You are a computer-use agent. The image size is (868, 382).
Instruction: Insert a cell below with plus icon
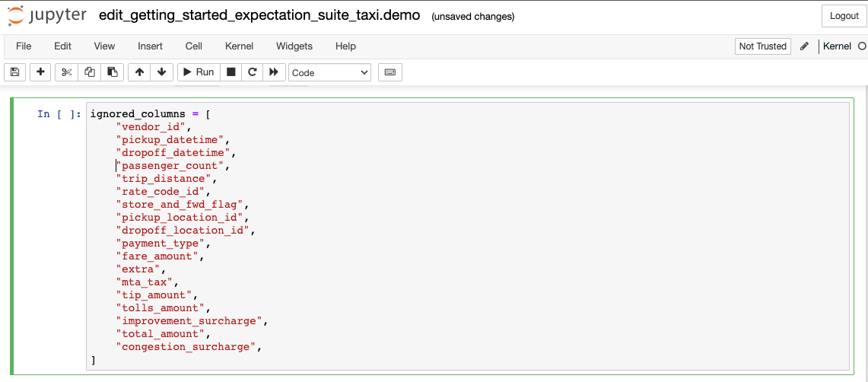pos(40,72)
